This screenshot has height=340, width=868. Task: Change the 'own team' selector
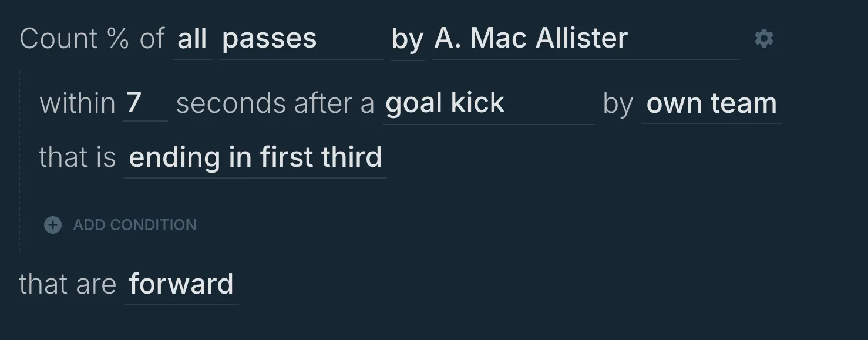711,105
